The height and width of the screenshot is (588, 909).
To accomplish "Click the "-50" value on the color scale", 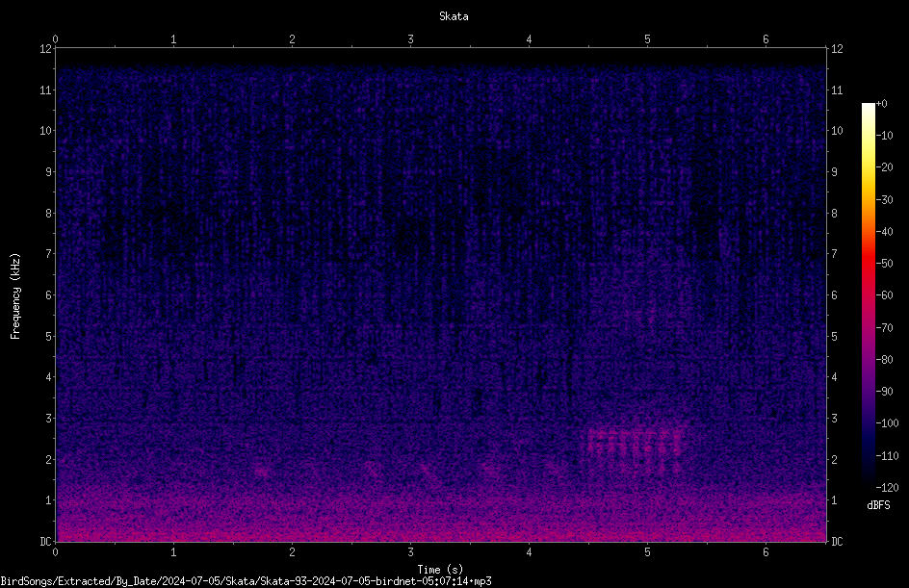I will tap(884, 264).
